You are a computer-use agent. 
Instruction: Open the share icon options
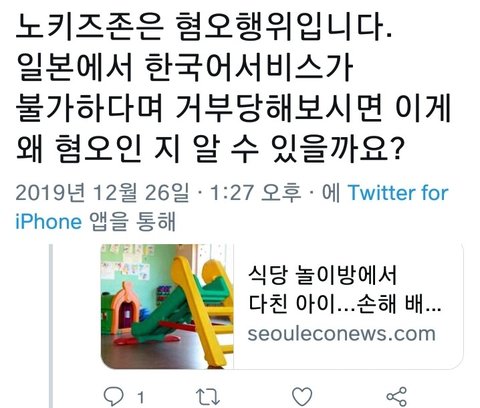(396, 396)
